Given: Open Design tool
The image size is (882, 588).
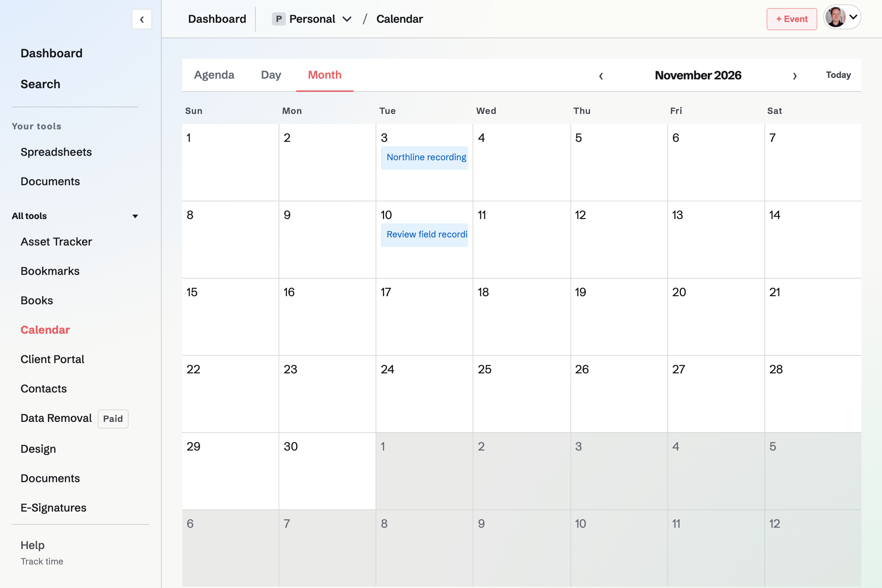Looking at the screenshot, I should (x=38, y=449).
